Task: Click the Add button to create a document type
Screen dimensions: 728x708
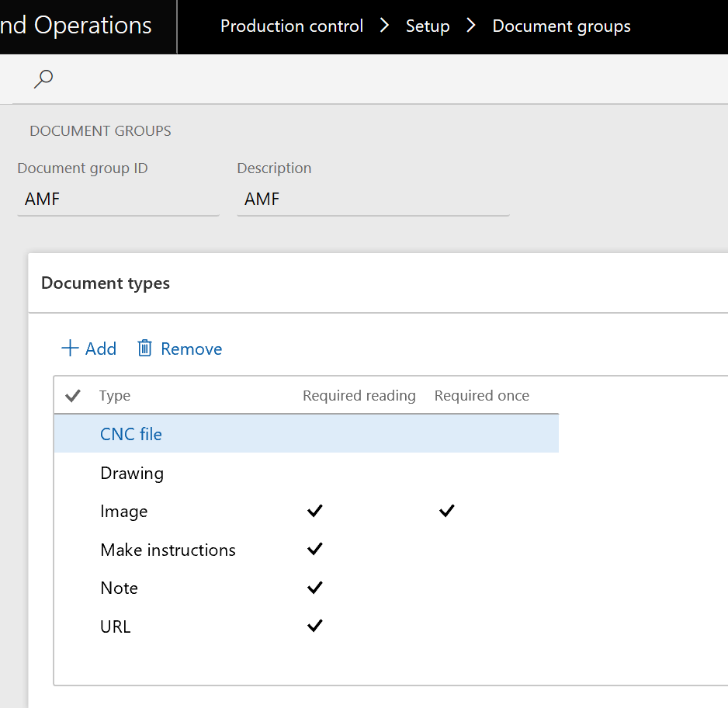Action: pos(88,348)
